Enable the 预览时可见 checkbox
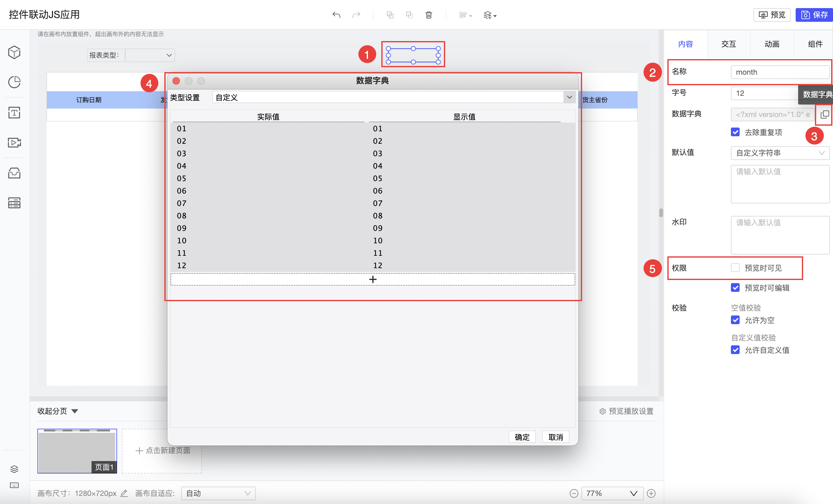The width and height of the screenshot is (833, 504). tap(735, 268)
